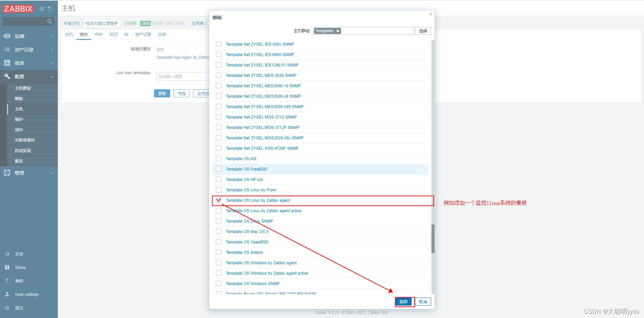The height and width of the screenshot is (318, 644).
Task: Open Template OS Windows by Zabbix agent link
Action: coord(261,263)
